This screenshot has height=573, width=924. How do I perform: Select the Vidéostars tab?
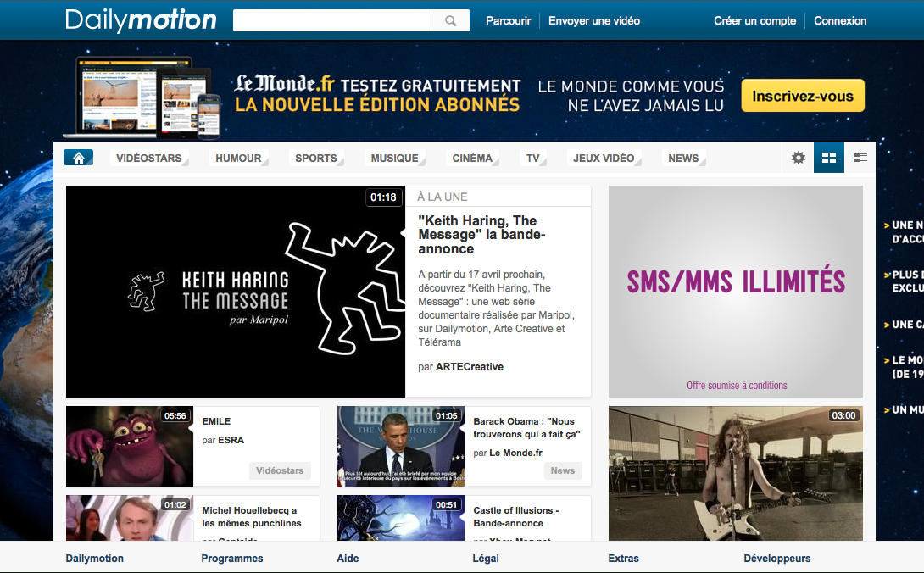pyautogui.click(x=149, y=158)
